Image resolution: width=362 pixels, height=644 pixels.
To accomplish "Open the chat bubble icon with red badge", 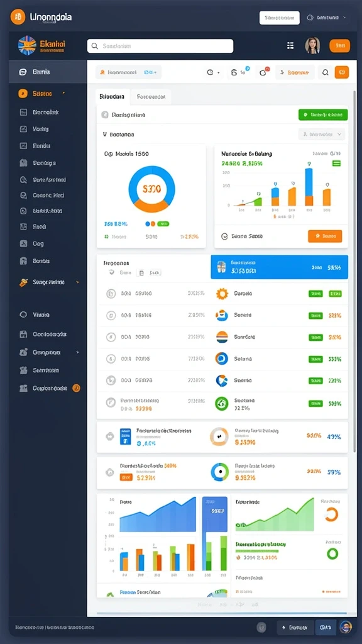I will (263, 72).
